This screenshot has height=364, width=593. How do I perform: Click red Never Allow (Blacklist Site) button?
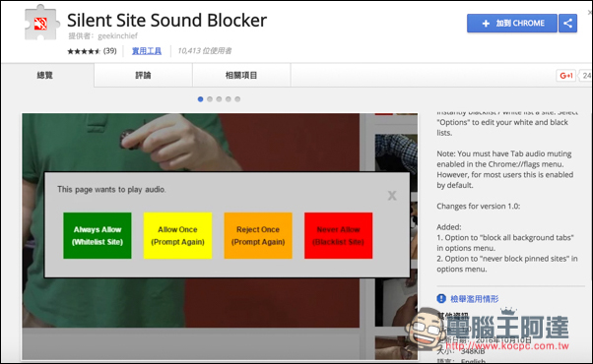pos(339,236)
